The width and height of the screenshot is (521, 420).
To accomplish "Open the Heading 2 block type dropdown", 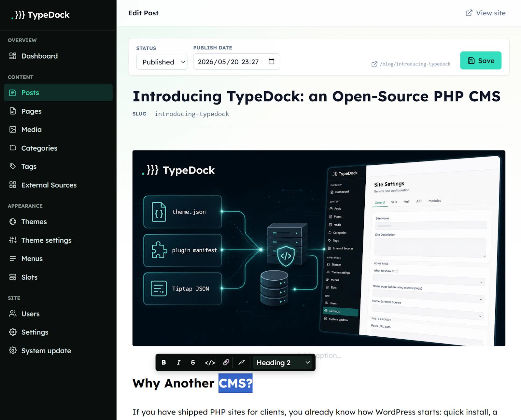I will point(283,362).
